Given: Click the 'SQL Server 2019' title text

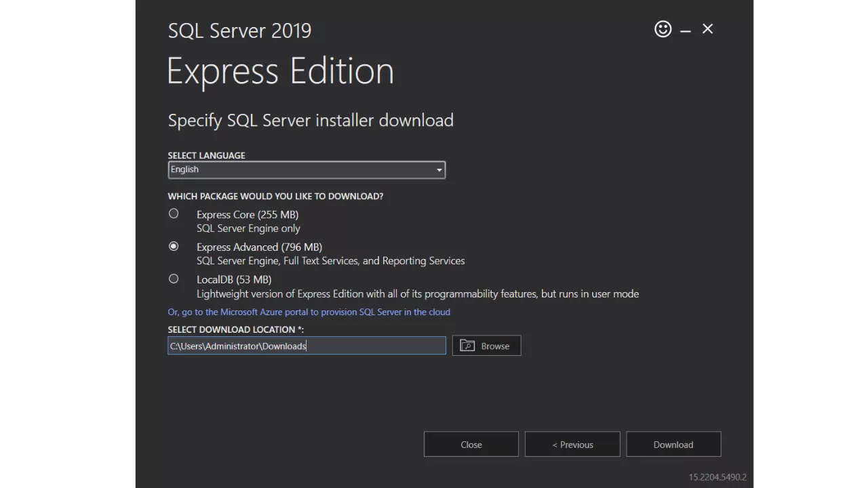Looking at the screenshot, I should pyautogui.click(x=239, y=30).
